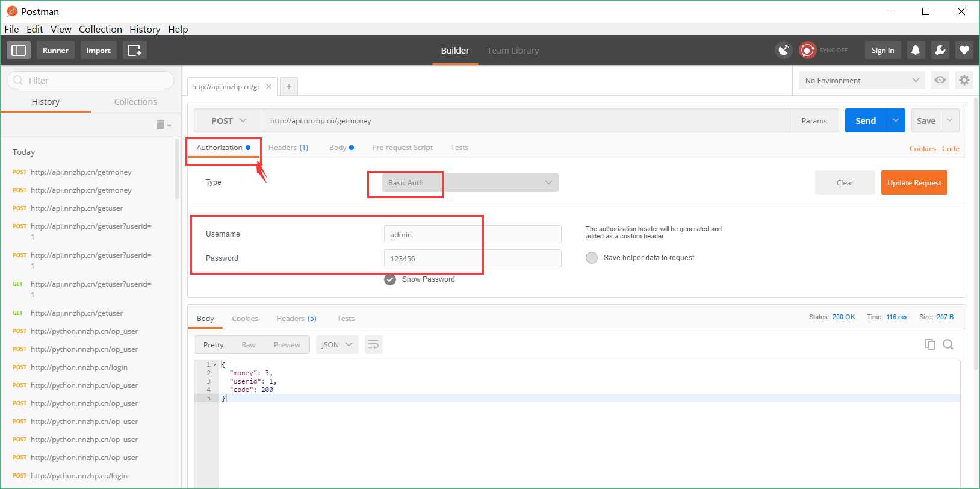Expand the Save button arrow options
The image size is (980, 489).
pos(950,120)
